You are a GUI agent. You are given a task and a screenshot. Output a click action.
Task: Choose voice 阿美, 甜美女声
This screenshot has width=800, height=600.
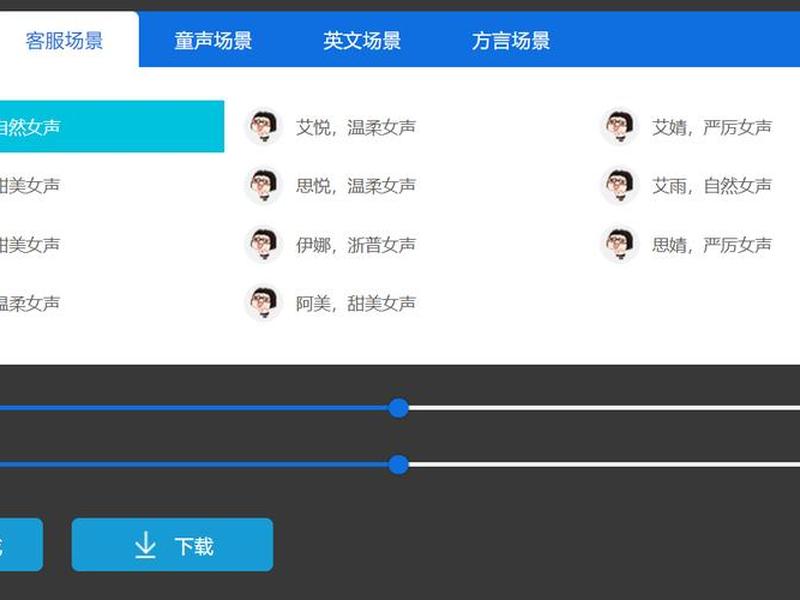point(356,304)
